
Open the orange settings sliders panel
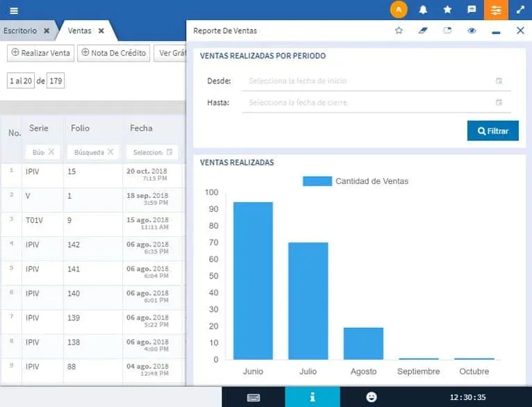tap(496, 10)
